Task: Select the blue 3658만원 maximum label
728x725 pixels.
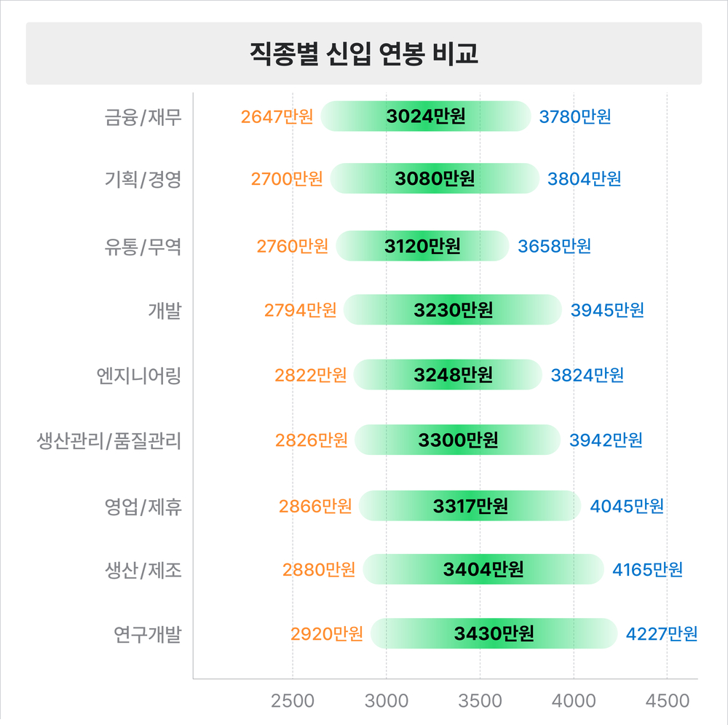Action: (x=554, y=246)
